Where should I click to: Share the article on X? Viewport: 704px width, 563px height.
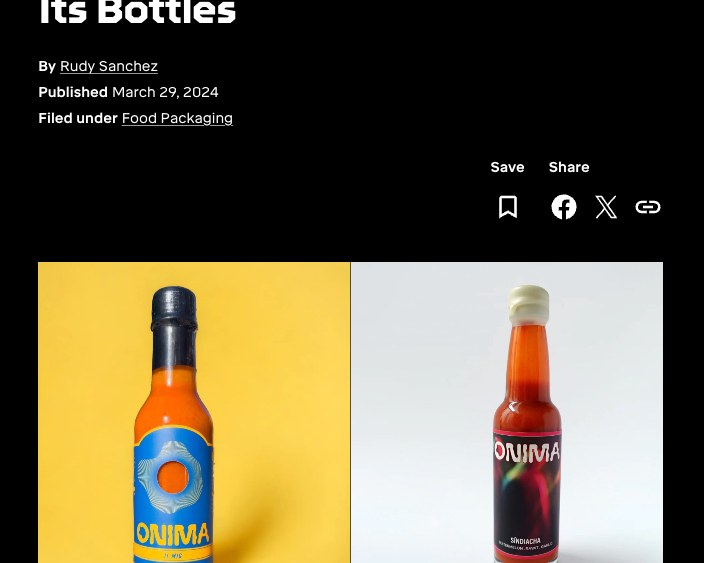pos(606,207)
